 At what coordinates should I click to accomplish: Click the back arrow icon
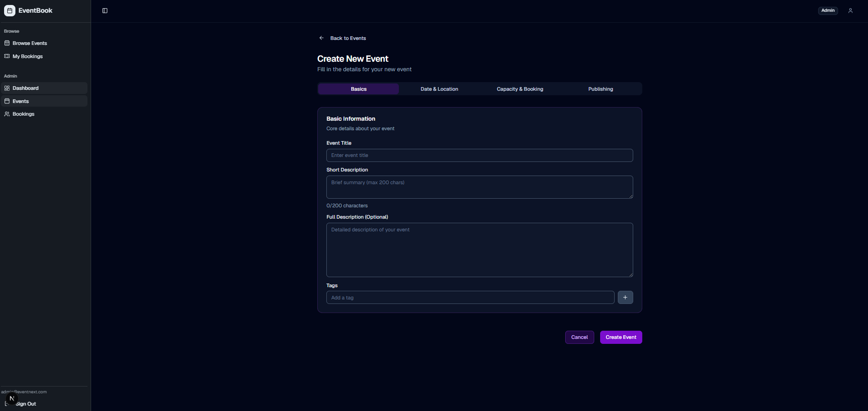[x=321, y=38]
